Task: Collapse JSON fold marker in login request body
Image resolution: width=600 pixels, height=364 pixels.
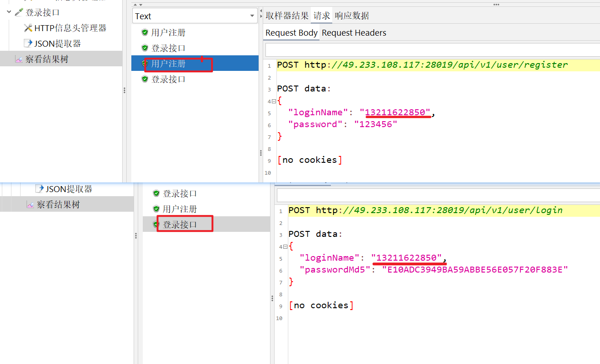Action: (285, 246)
